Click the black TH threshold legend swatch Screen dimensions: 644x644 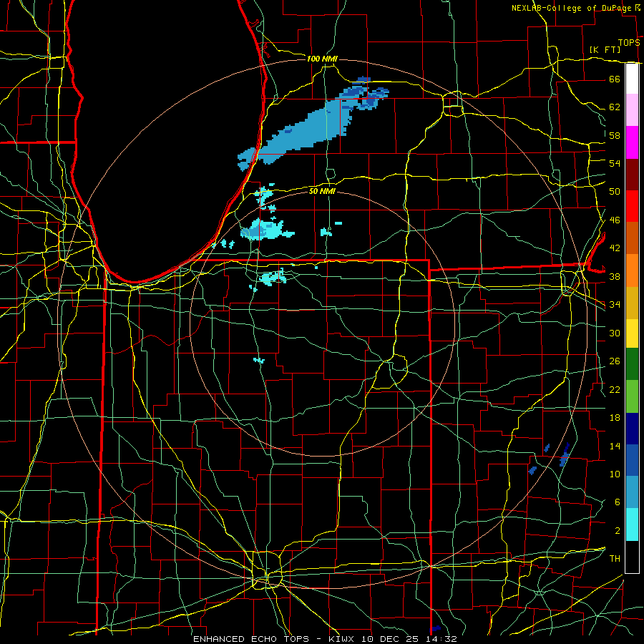[632, 557]
